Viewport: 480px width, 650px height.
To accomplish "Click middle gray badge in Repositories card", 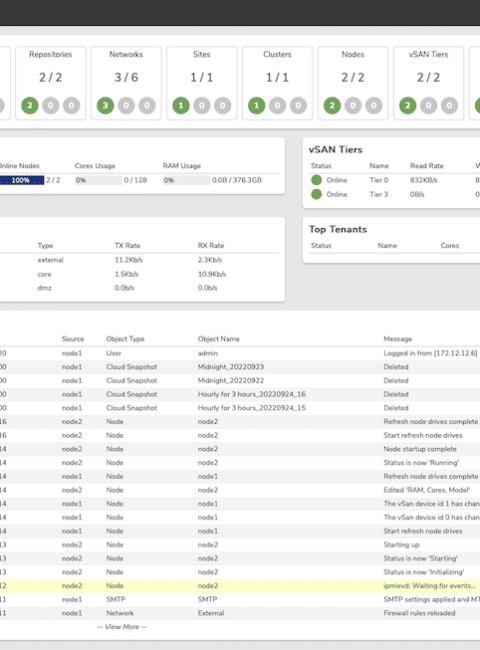I will [x=51, y=106].
